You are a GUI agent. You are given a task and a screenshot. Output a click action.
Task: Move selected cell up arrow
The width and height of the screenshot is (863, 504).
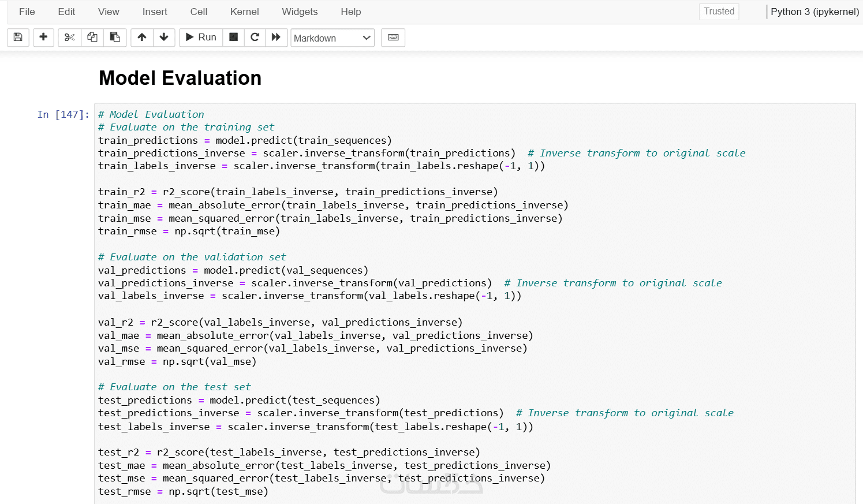(142, 38)
